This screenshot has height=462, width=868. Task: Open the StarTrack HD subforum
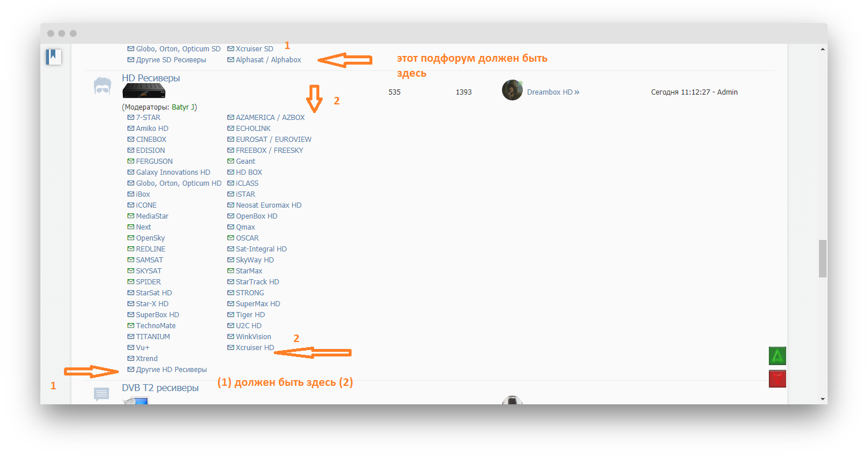(x=257, y=282)
